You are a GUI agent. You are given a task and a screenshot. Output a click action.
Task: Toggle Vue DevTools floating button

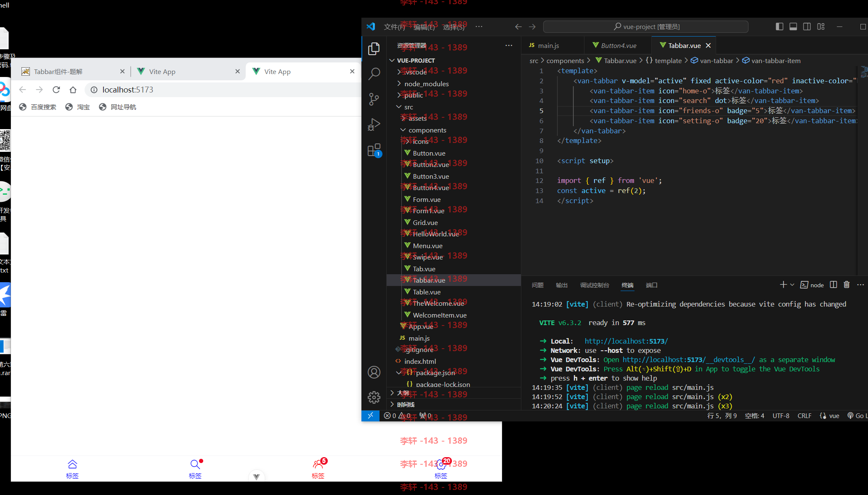tap(256, 476)
